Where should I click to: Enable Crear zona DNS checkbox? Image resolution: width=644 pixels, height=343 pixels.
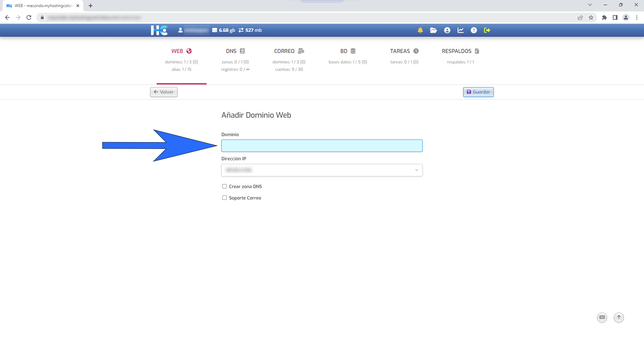[224, 186]
